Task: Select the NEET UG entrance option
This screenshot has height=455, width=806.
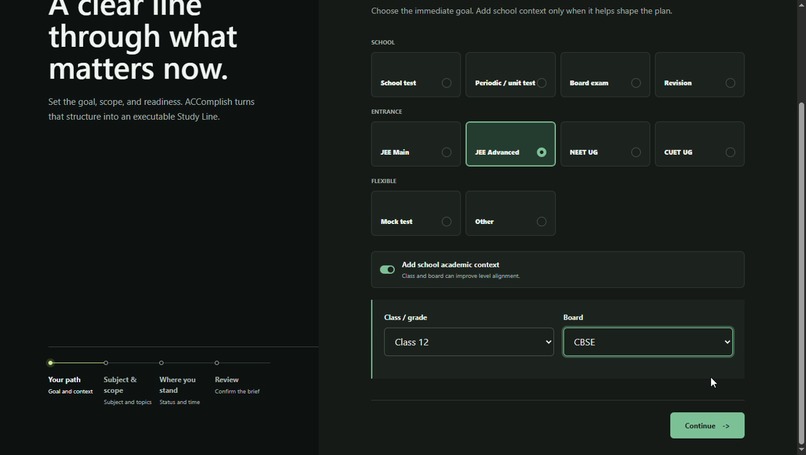Action: click(x=604, y=144)
